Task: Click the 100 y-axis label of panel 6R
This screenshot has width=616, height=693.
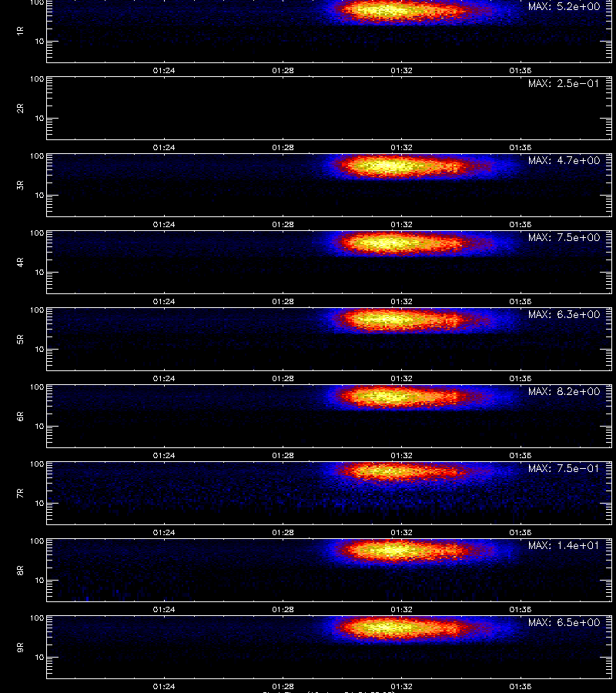Action: click(x=37, y=387)
